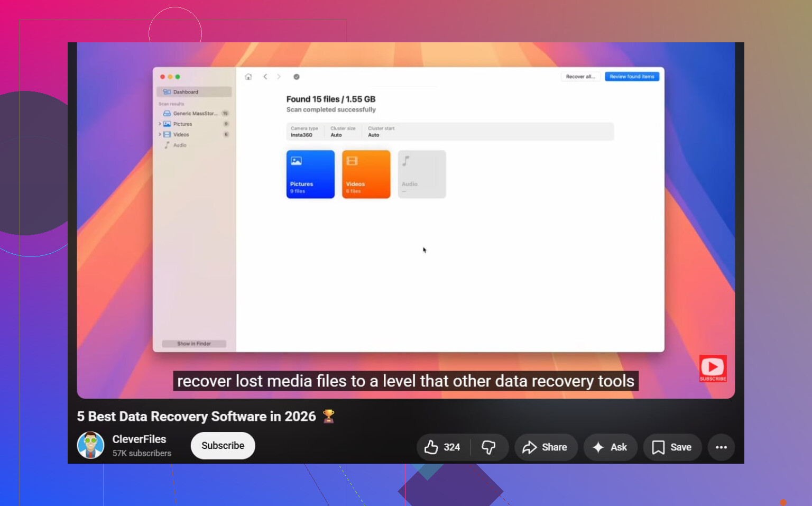Select the blue Pictures tile
812x506 pixels.
(310, 174)
